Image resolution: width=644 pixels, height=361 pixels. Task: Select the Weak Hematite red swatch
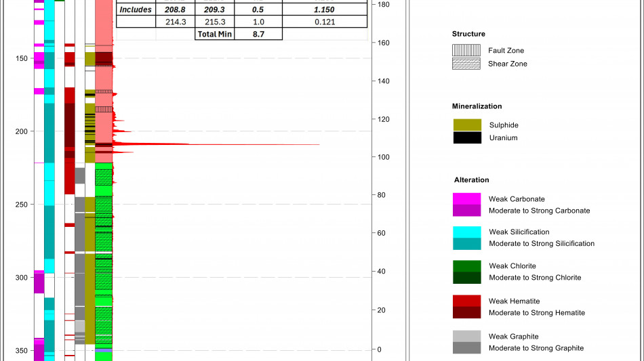point(466,301)
